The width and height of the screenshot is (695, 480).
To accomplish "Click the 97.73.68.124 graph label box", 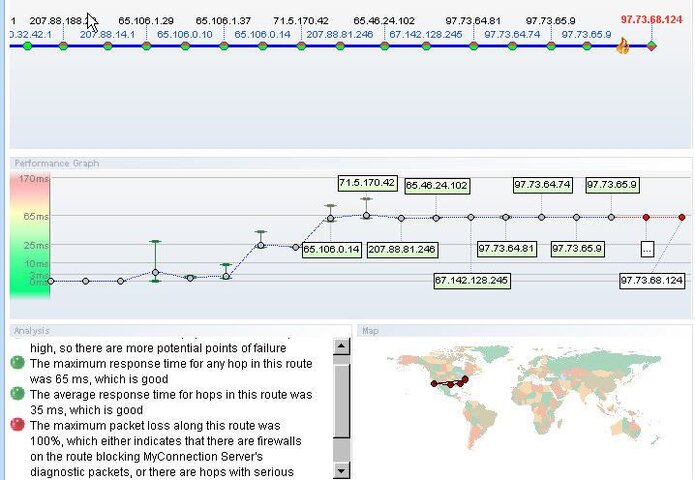I will pyautogui.click(x=652, y=281).
